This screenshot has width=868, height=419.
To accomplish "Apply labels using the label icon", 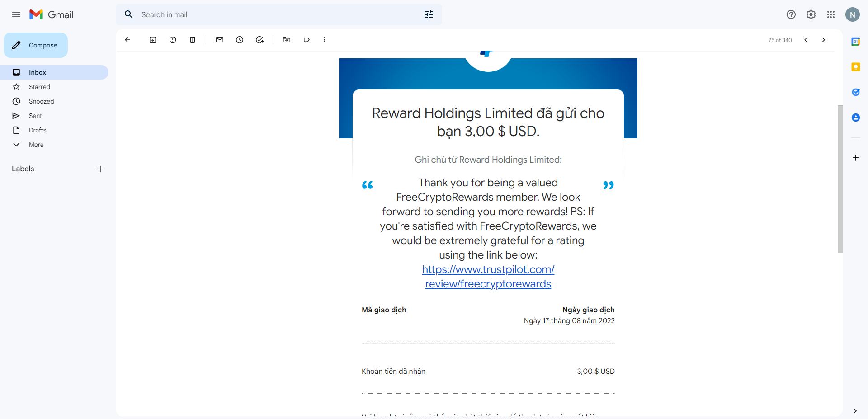I will click(x=307, y=40).
